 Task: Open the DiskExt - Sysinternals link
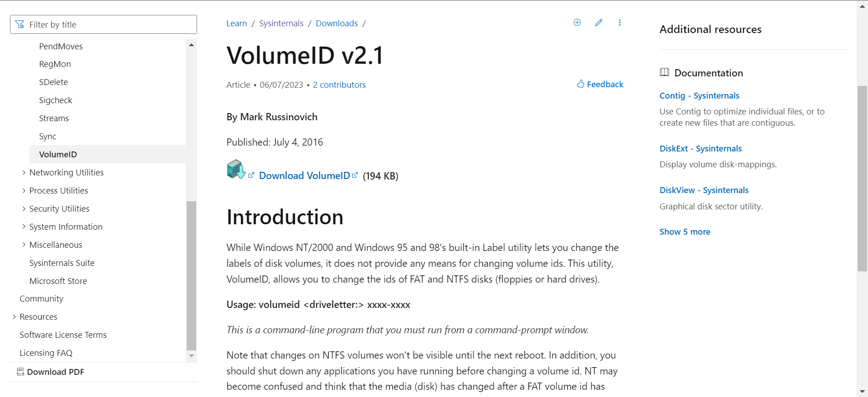(701, 148)
